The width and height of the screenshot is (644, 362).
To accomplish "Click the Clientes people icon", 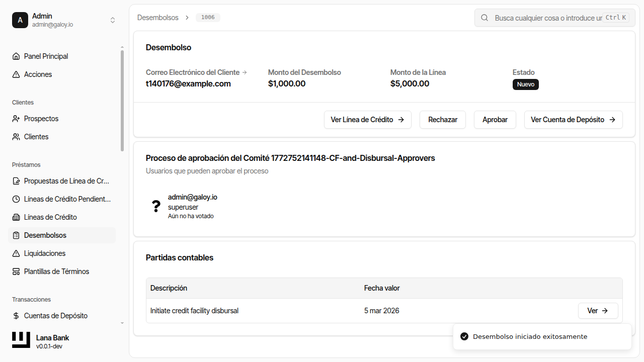I will click(x=16, y=137).
